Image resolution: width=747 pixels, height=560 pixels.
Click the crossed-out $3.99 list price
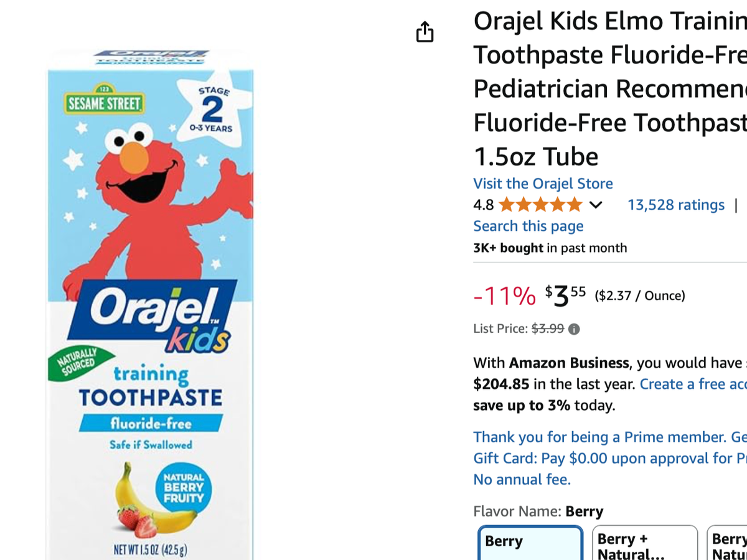point(547,329)
